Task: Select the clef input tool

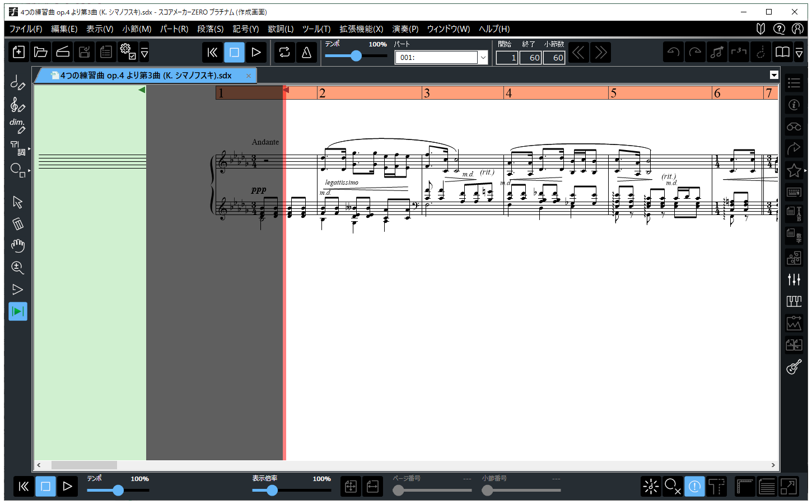Action: point(18,105)
